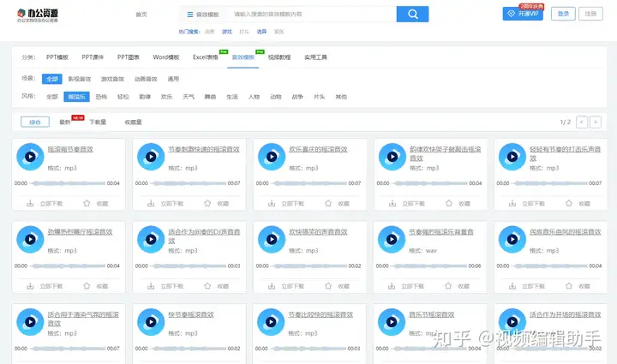The height and width of the screenshot is (364, 617).
Task: Click download icon for 劲爆热烈舞厅摇滚音效
Action: click(30, 286)
